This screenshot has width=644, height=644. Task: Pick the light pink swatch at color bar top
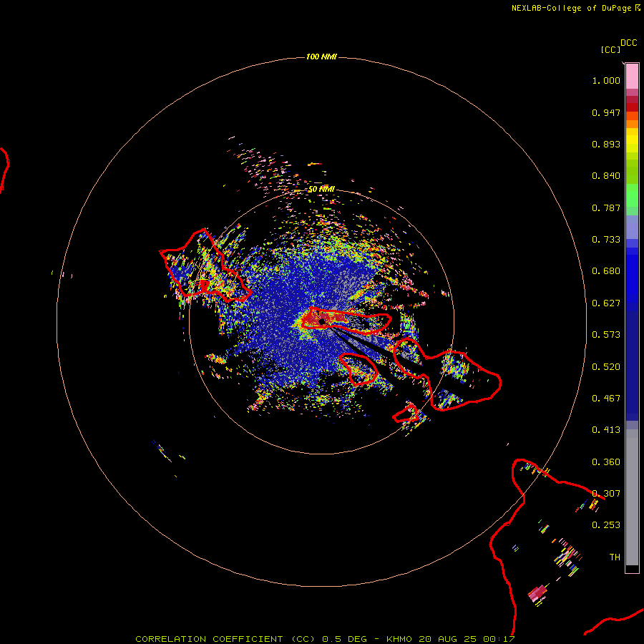click(x=632, y=77)
